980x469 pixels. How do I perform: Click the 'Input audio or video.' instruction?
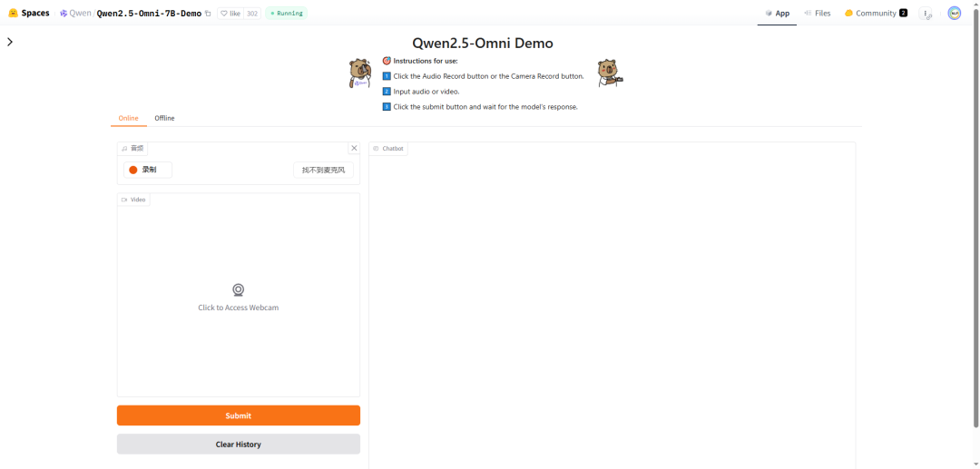point(426,92)
